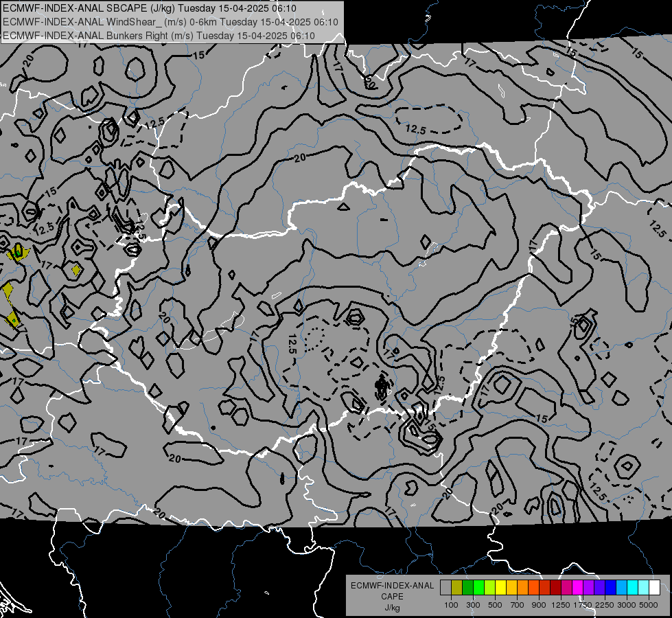The image size is (672, 618).
Task: Click the 700 legend value
Action: 518,605
